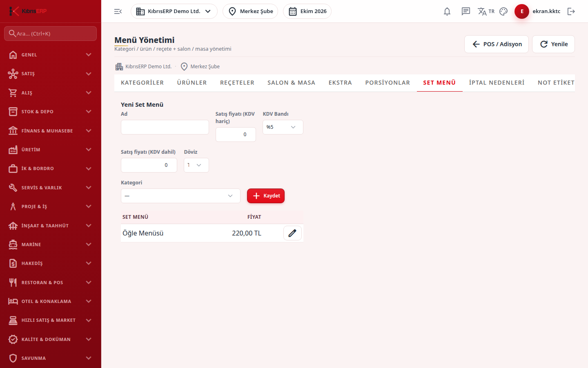Click the Finans & Muhasebe bank icon
The height and width of the screenshot is (368, 588).
[x=13, y=131]
